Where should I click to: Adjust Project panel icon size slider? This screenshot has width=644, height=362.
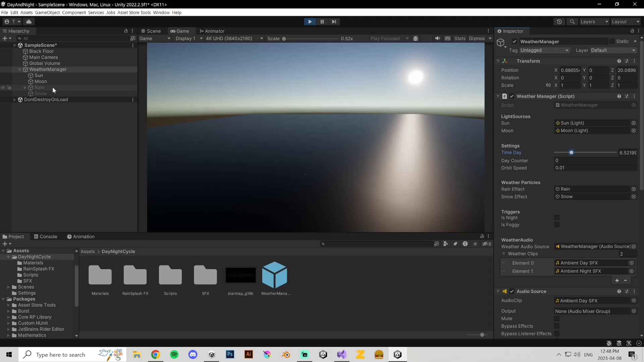pos(477,335)
